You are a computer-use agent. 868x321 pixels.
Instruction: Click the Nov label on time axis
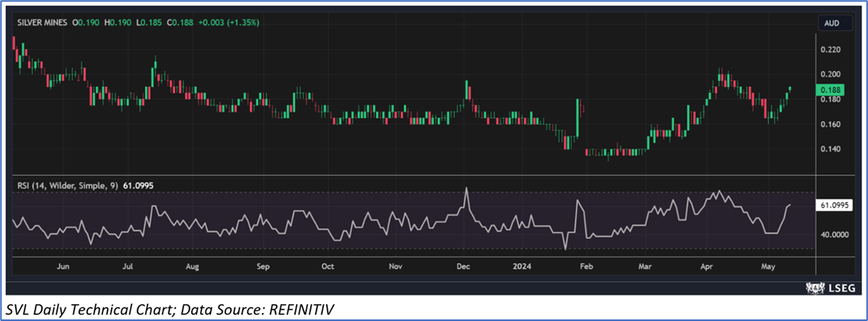pyautogui.click(x=394, y=267)
